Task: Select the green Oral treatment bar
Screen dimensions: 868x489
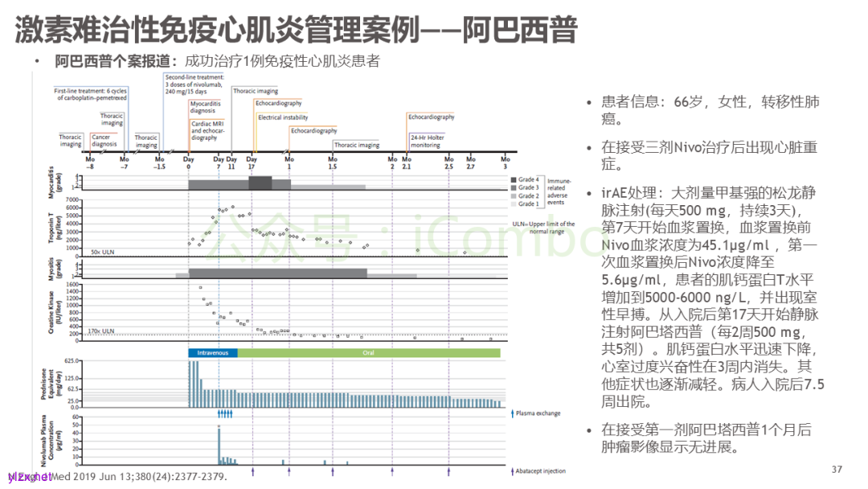Action: click(368, 352)
